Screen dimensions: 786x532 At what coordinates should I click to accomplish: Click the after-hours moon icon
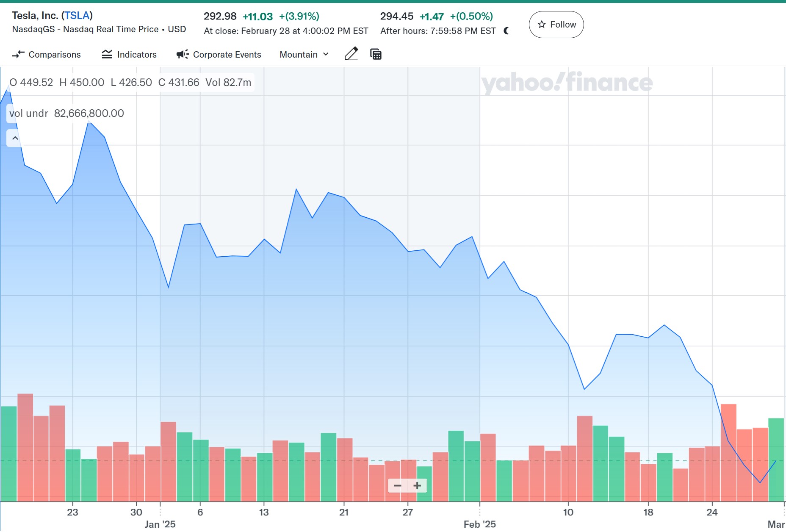pos(506,31)
